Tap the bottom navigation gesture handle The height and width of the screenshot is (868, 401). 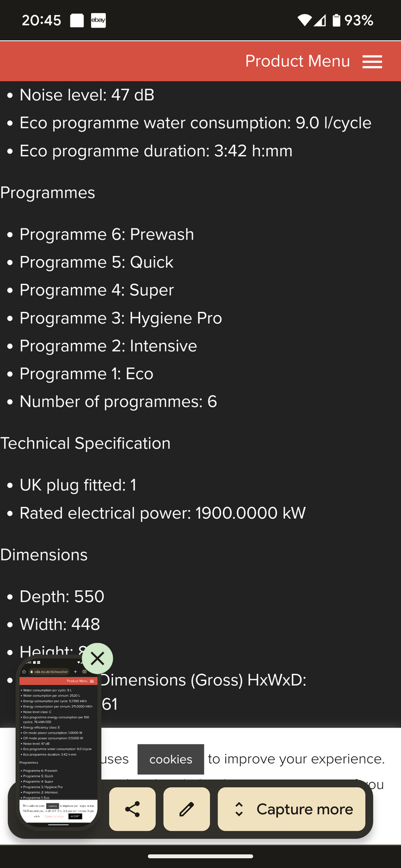click(x=200, y=856)
